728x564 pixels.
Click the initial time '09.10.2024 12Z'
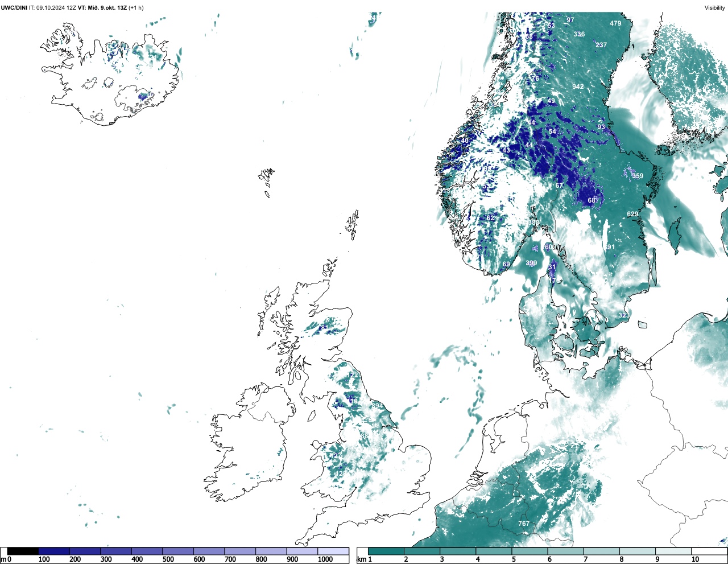[x=56, y=8]
